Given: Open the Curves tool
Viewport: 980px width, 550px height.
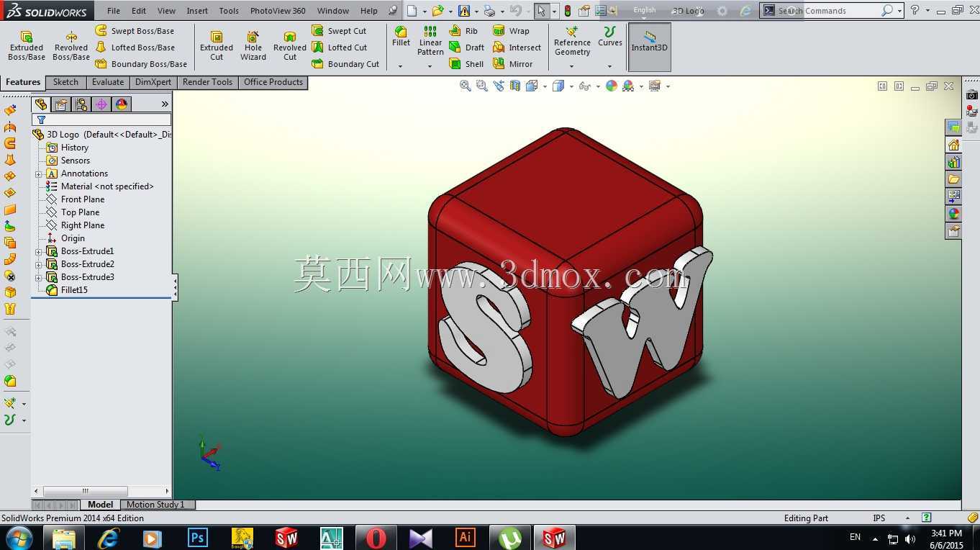Looking at the screenshot, I should pyautogui.click(x=609, y=37).
